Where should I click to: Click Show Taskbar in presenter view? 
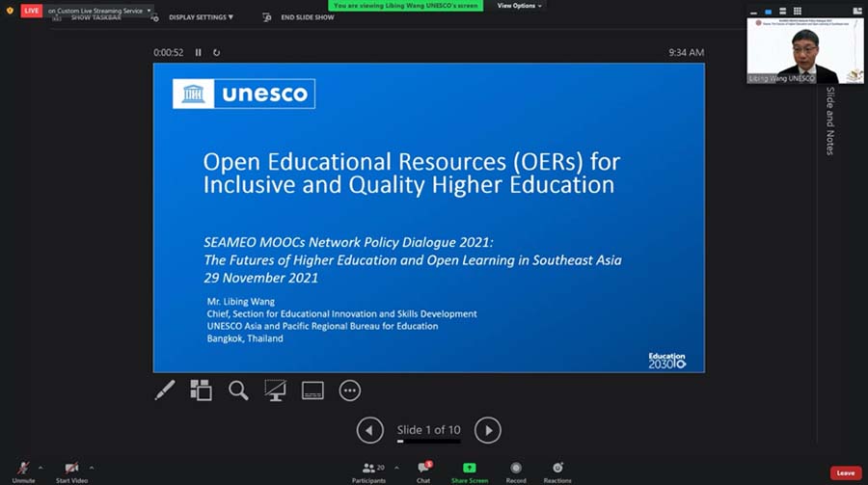[x=95, y=17]
